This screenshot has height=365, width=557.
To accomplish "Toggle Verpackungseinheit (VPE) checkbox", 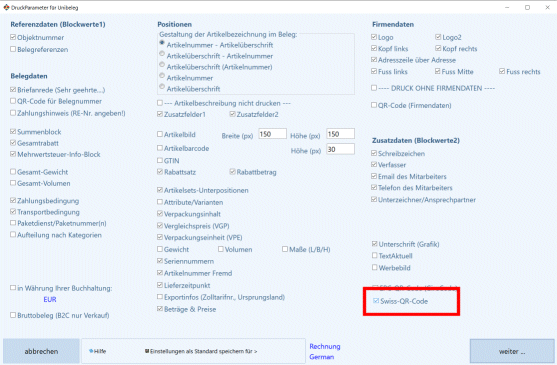I will 160,237.
